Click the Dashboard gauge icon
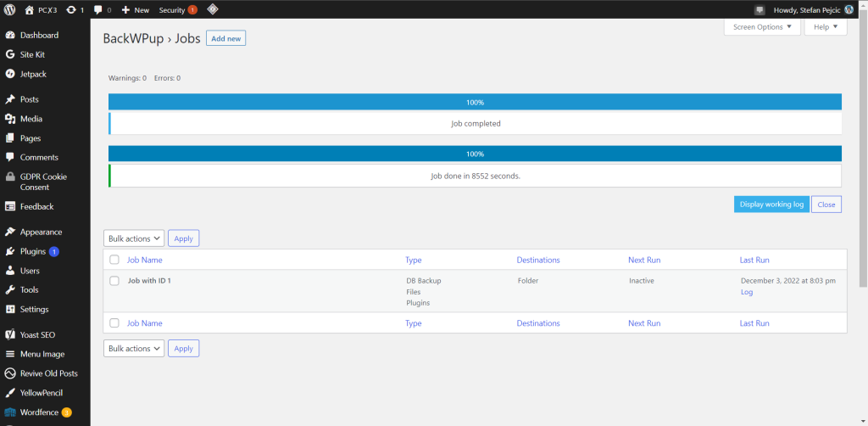Image resolution: width=868 pixels, height=426 pixels. point(10,35)
